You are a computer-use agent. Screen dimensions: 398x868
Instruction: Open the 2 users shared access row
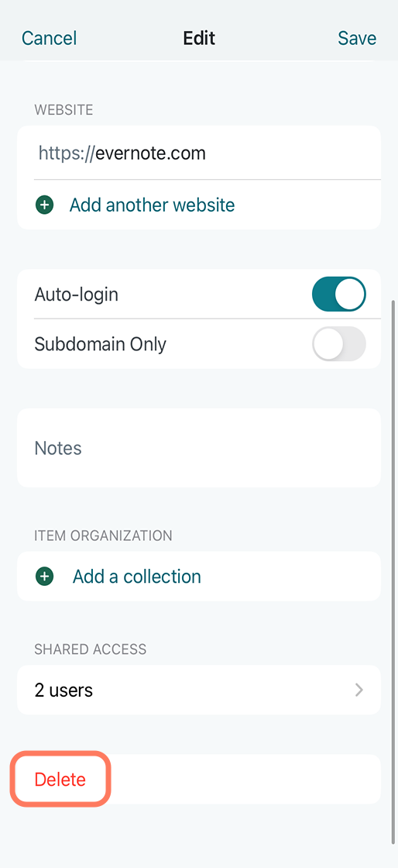tap(199, 690)
